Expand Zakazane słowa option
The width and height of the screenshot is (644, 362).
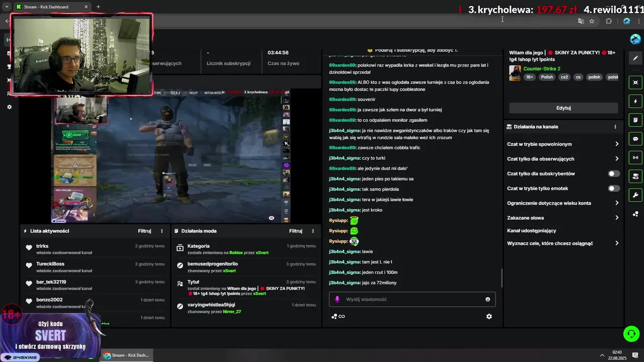coord(563,218)
